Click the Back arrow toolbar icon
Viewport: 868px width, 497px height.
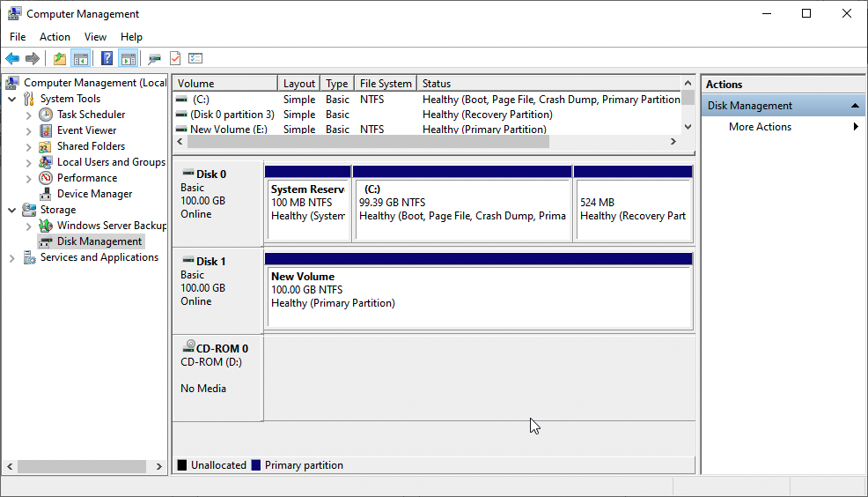tap(12, 58)
